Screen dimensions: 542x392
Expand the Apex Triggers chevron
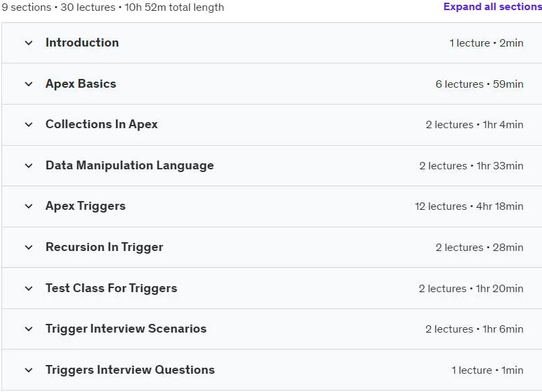(x=29, y=206)
